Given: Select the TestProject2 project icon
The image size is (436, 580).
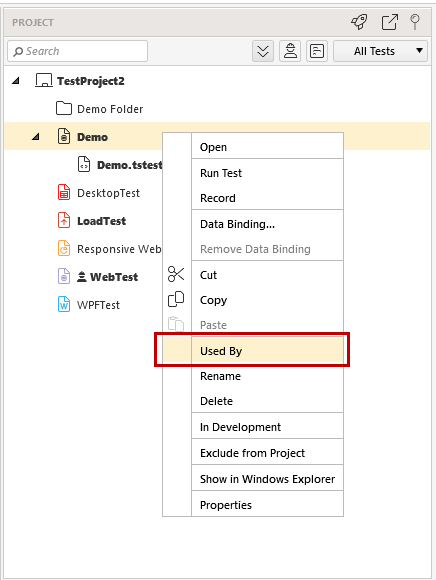Looking at the screenshot, I should (x=44, y=80).
